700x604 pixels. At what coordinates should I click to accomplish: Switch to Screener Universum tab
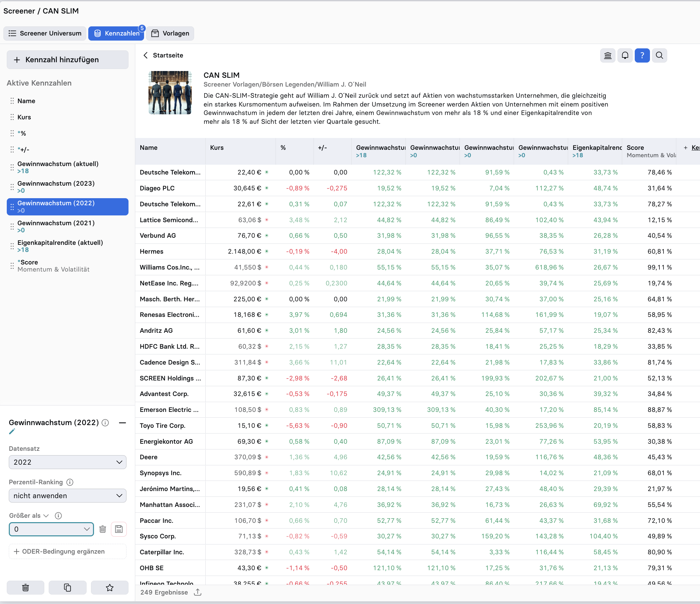click(x=45, y=33)
